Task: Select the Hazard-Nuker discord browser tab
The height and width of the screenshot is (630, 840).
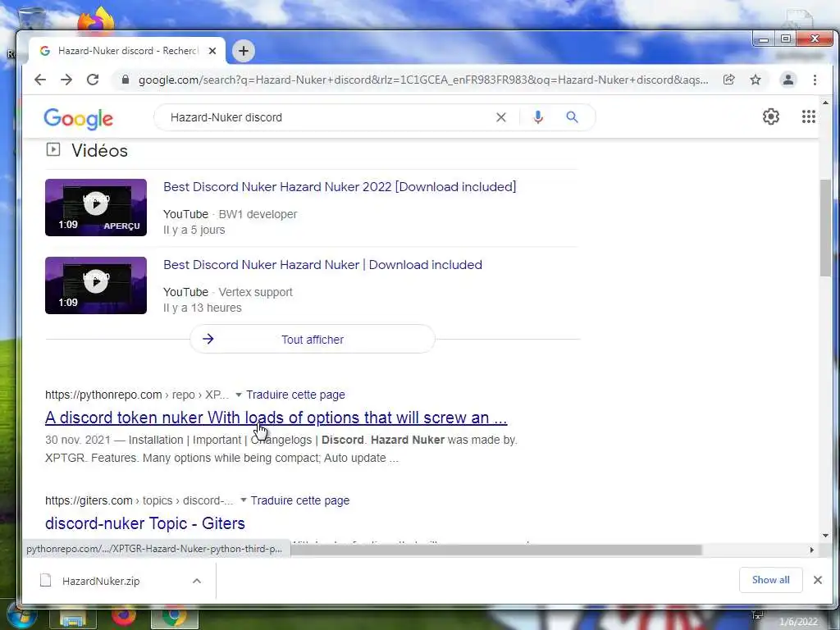Action: point(127,51)
